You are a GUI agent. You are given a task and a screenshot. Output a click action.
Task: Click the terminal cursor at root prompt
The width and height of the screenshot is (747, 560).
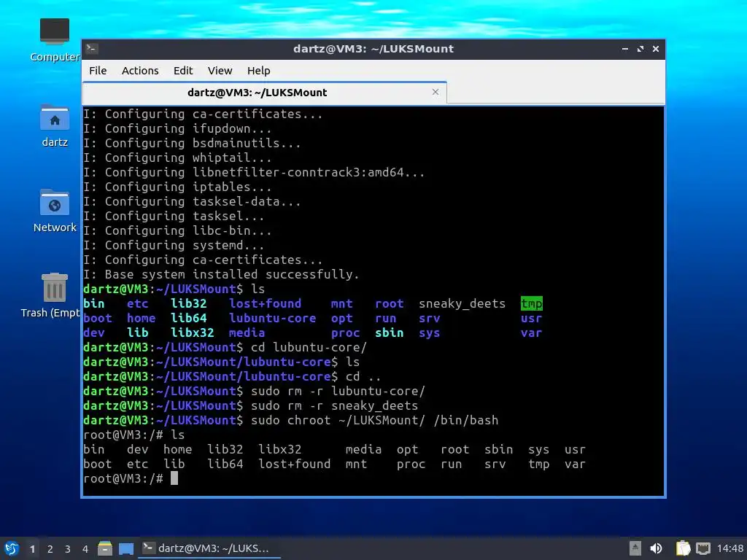point(174,478)
